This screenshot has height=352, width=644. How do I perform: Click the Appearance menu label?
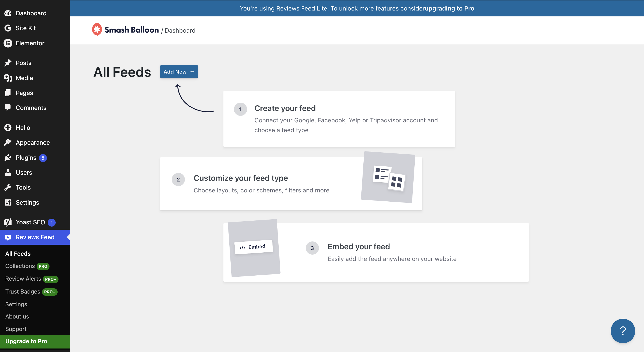[x=33, y=143]
